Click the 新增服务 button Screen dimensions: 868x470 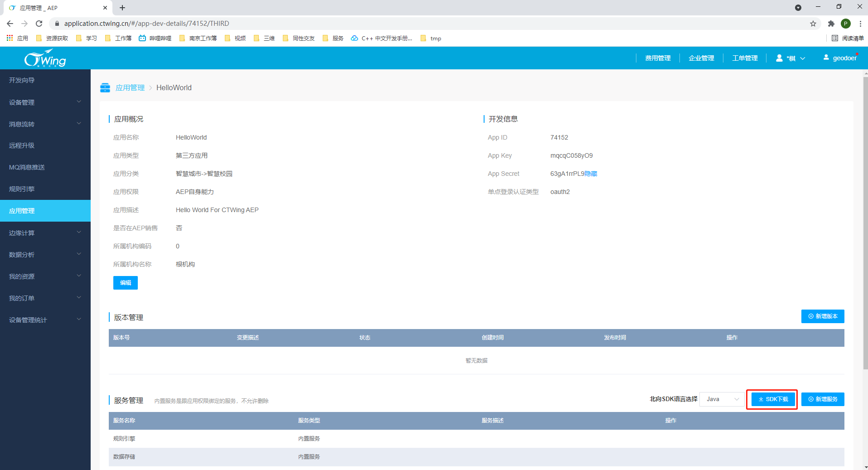click(x=823, y=399)
